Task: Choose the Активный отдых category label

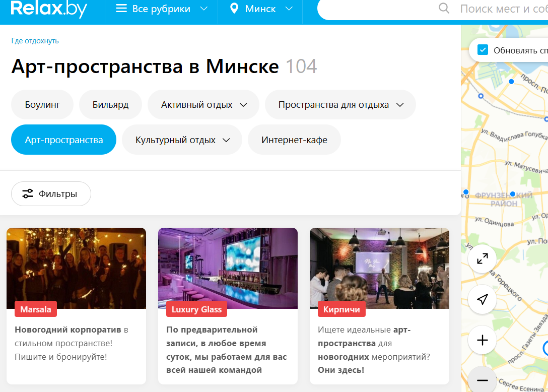Action: click(196, 105)
